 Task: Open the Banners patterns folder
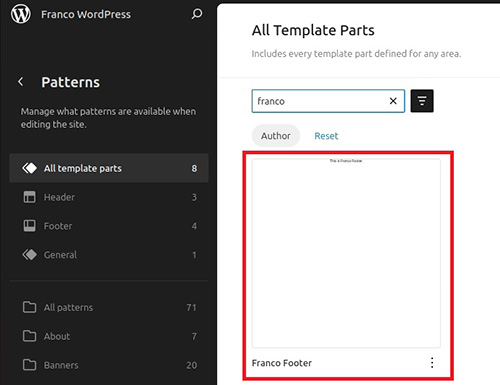(109, 365)
